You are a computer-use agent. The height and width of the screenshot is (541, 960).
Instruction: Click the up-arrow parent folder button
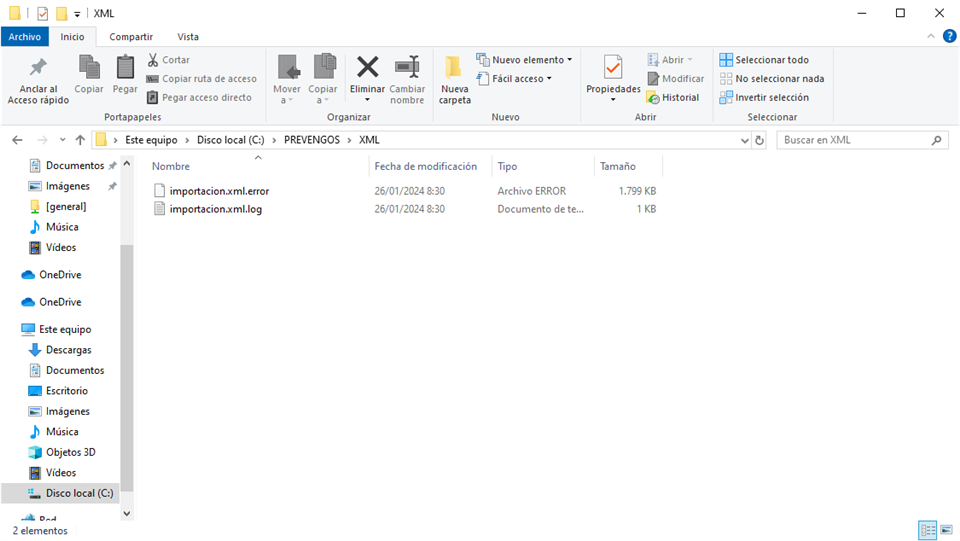point(80,140)
